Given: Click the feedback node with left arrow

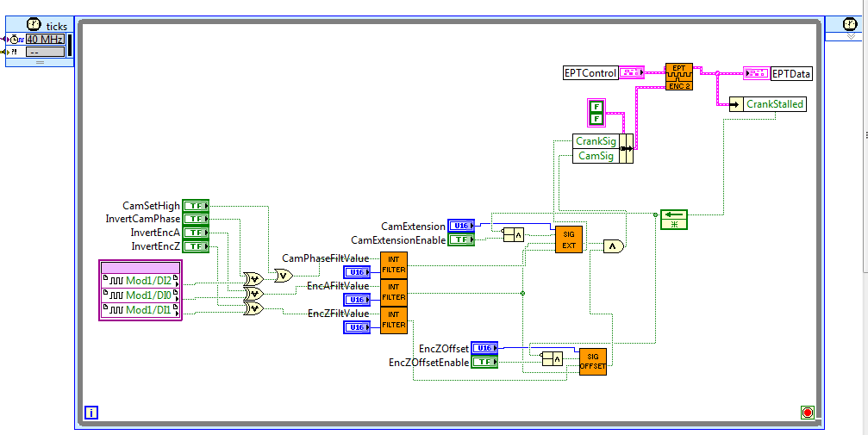Looking at the screenshot, I should point(674,219).
